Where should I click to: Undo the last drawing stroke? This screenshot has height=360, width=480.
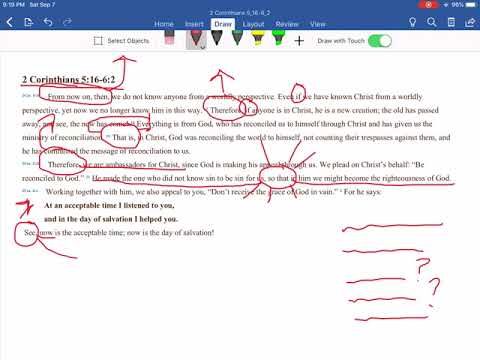click(48, 22)
